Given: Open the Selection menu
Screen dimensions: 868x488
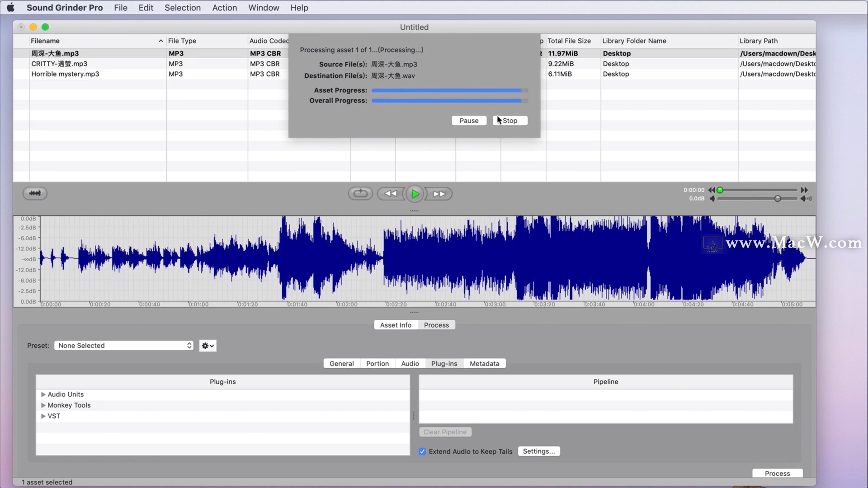Looking at the screenshot, I should pyautogui.click(x=183, y=7).
